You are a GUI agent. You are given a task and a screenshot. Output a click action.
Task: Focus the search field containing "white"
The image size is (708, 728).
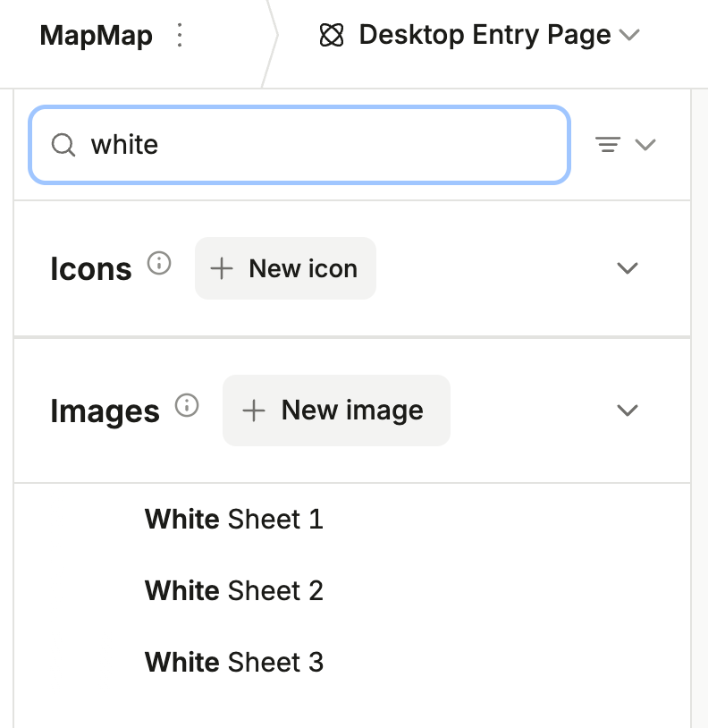[322, 145]
